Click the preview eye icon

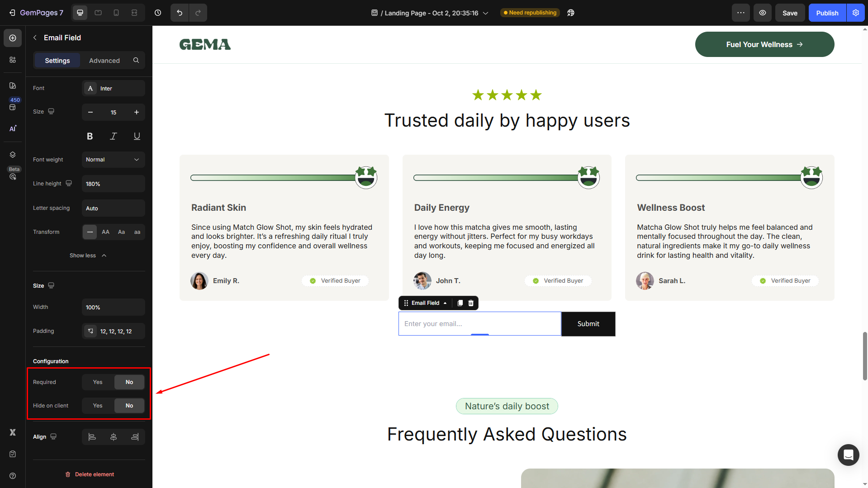pos(763,13)
